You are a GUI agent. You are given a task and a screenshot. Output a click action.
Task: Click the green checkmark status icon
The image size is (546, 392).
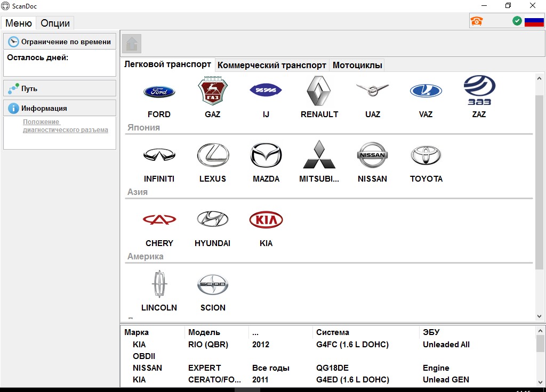coord(517,21)
